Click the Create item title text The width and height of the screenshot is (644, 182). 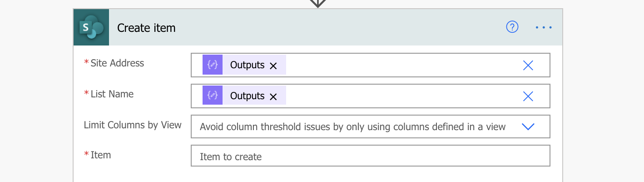(146, 28)
